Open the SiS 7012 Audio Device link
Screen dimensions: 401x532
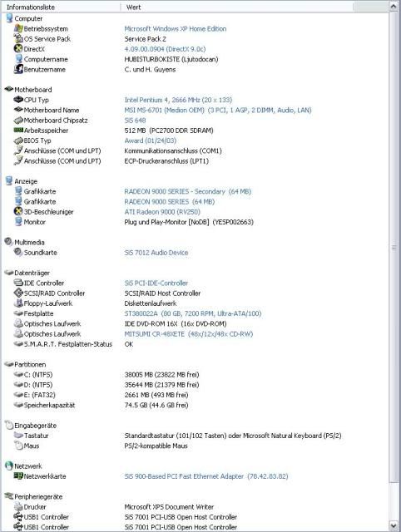coord(156,253)
